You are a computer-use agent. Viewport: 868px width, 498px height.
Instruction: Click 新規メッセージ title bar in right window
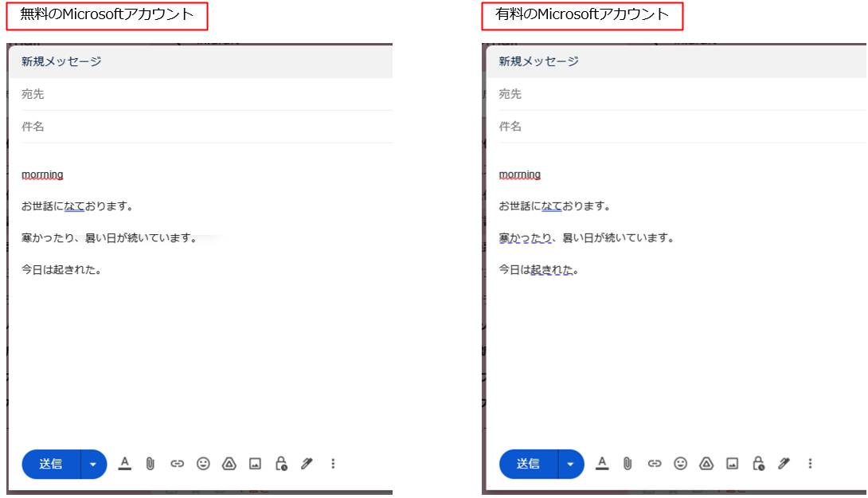pos(676,61)
